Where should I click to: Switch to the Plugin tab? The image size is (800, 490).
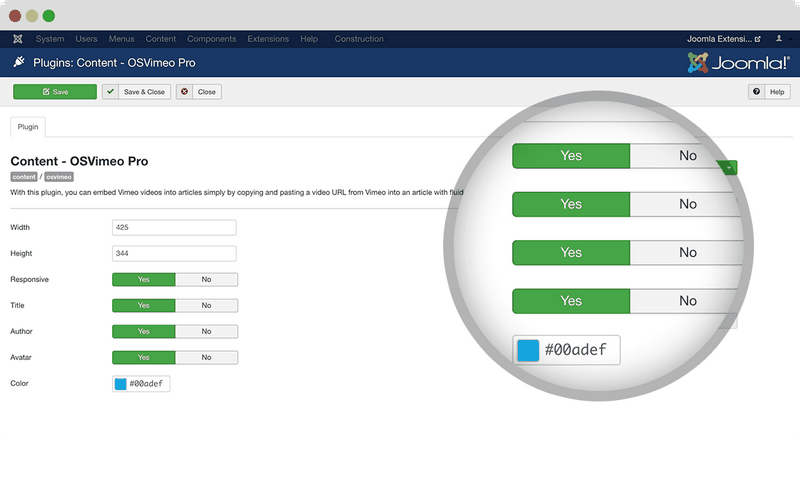(28, 127)
